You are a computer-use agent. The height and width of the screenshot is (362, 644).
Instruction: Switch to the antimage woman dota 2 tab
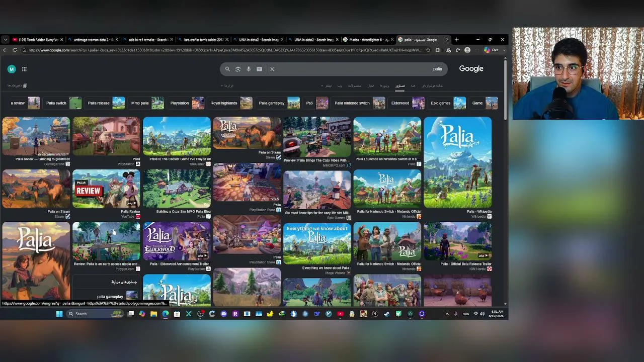point(93,40)
